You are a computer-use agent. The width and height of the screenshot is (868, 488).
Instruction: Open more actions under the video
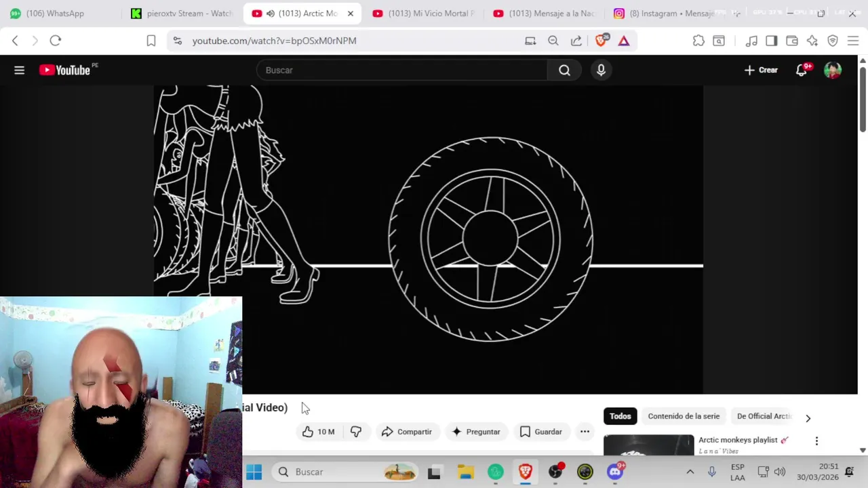tap(585, 432)
